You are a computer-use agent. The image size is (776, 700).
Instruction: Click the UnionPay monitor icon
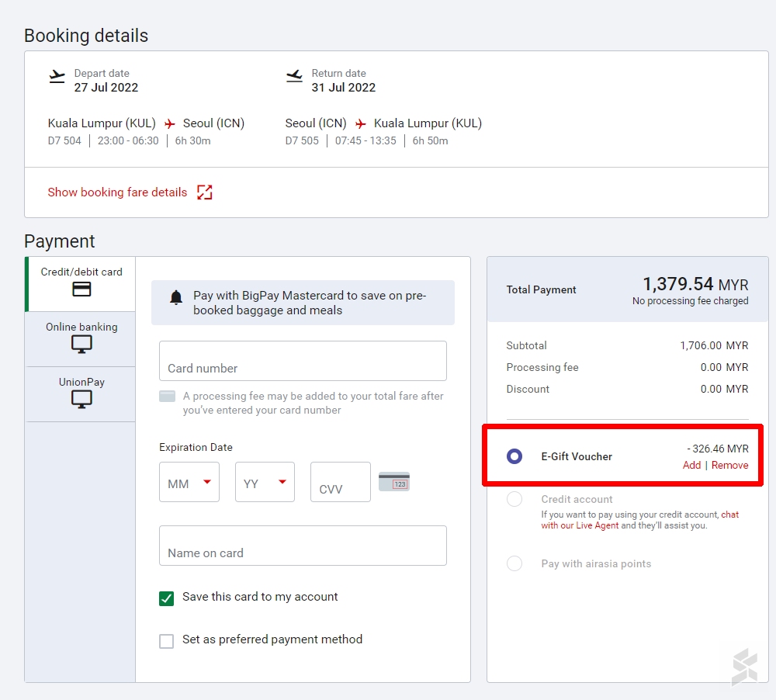[x=81, y=400]
